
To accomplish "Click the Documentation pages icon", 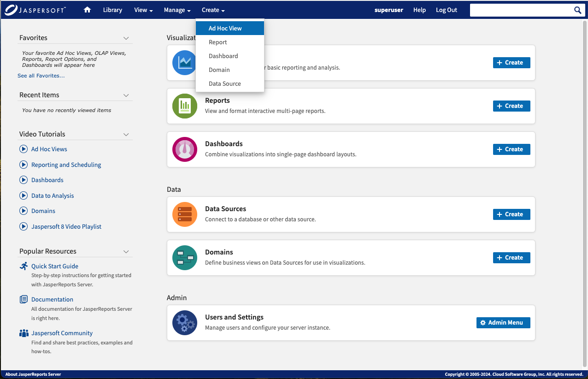I will tap(24, 299).
